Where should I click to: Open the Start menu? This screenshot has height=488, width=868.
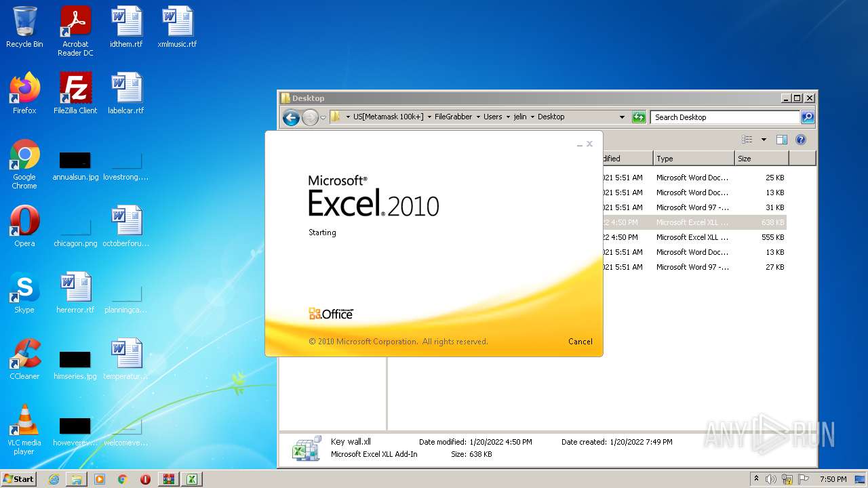19,479
